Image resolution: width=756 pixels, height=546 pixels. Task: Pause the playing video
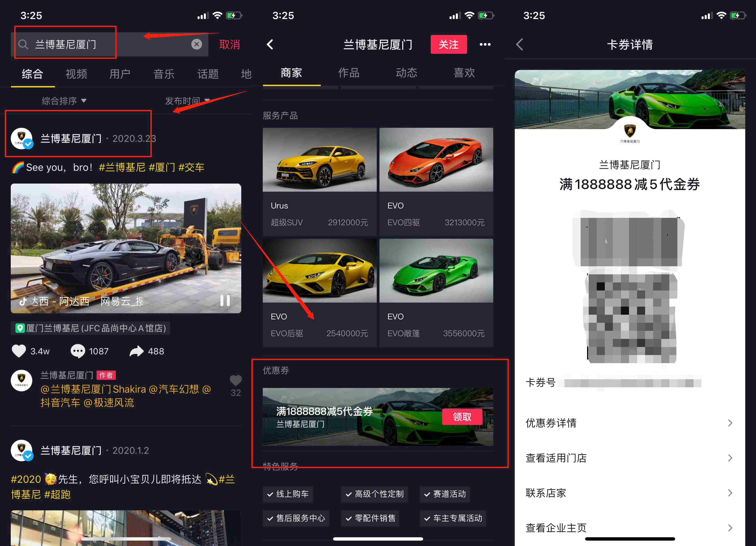225,301
